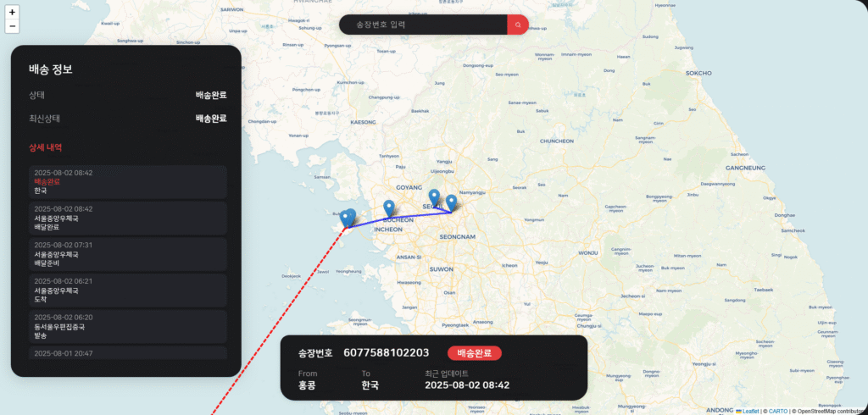The image size is (868, 415).
Task: Zoom in the map with plus button
Action: [x=12, y=12]
